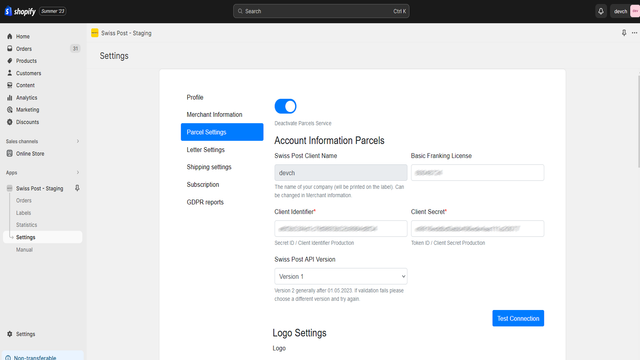Open Orders from the sidebar icon
The width and height of the screenshot is (640, 360).
click(x=10, y=49)
